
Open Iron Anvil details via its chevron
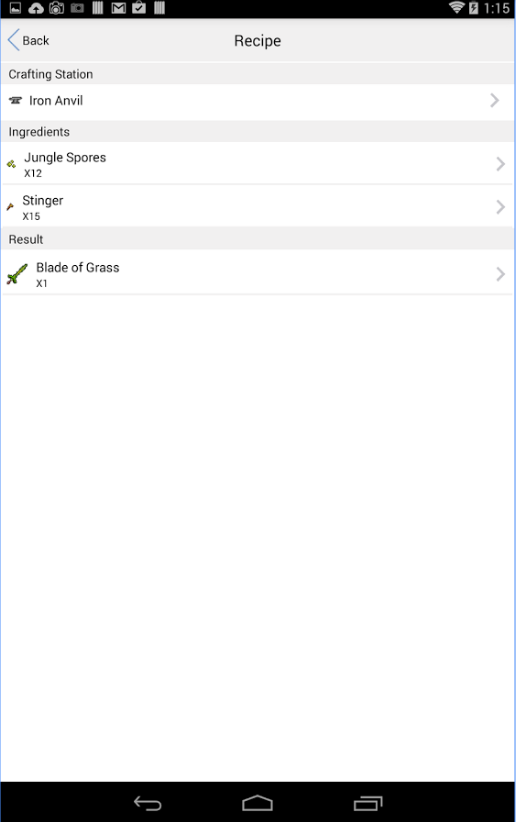pos(494,101)
